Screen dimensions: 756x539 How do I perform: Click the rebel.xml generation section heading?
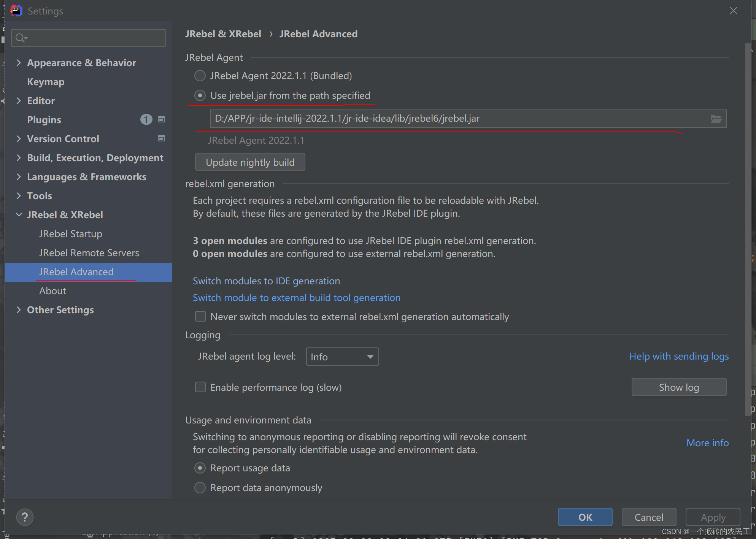(x=230, y=184)
